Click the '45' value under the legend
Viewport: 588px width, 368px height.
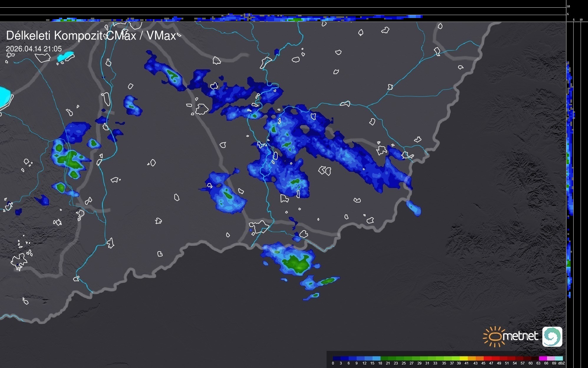click(x=483, y=363)
